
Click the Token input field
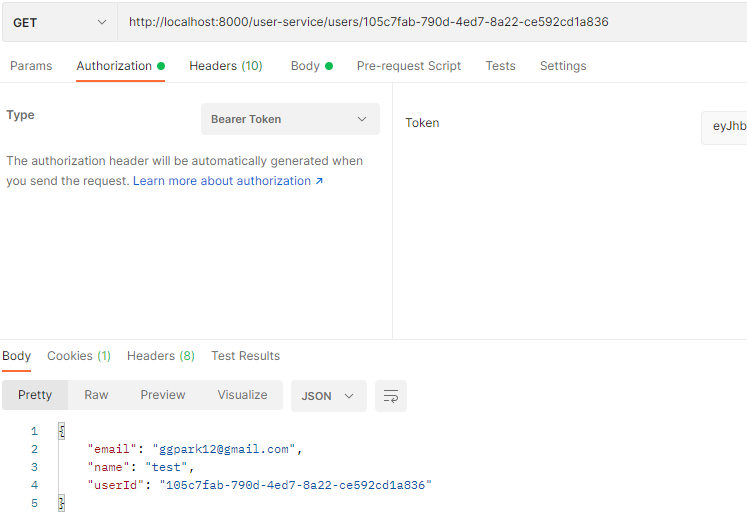pyautogui.click(x=724, y=127)
